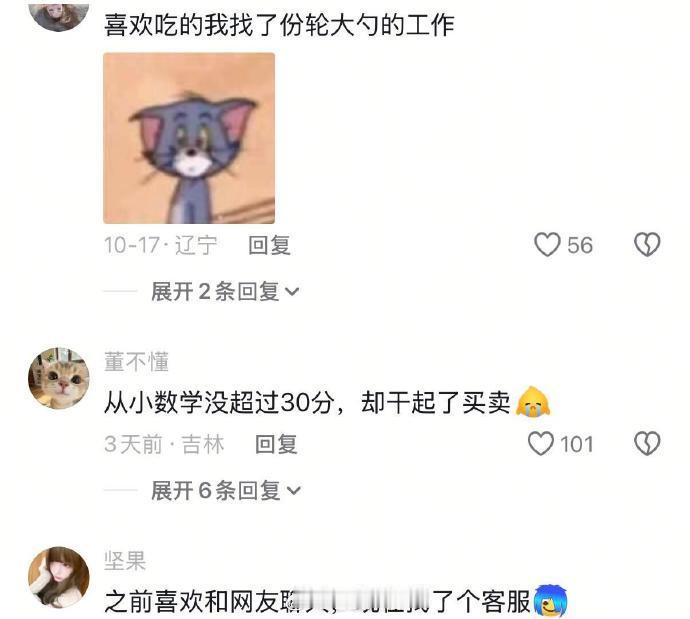Open 董不懂's cat avatar

pos(59,379)
